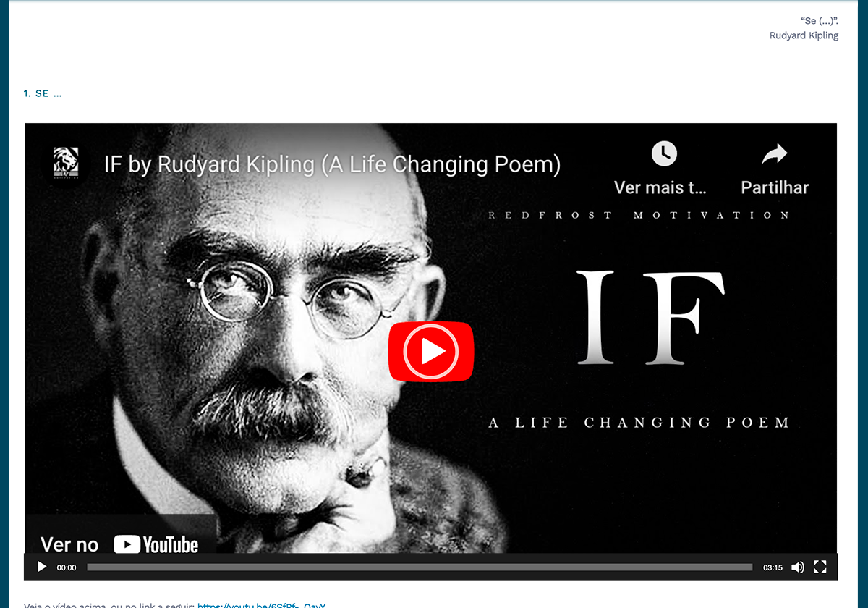Click the Share arrow icon

tap(775, 153)
